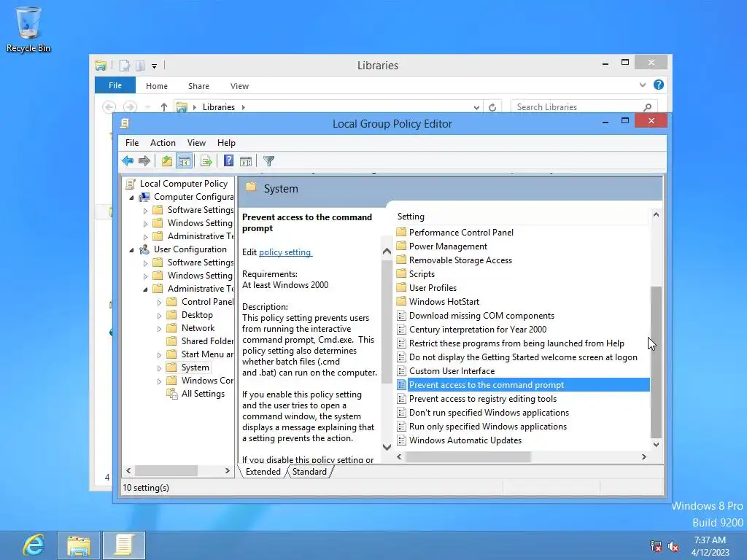The height and width of the screenshot is (560, 747).
Task: Click the Forward arrow in Policy Editor toolbar
Action: [144, 161]
